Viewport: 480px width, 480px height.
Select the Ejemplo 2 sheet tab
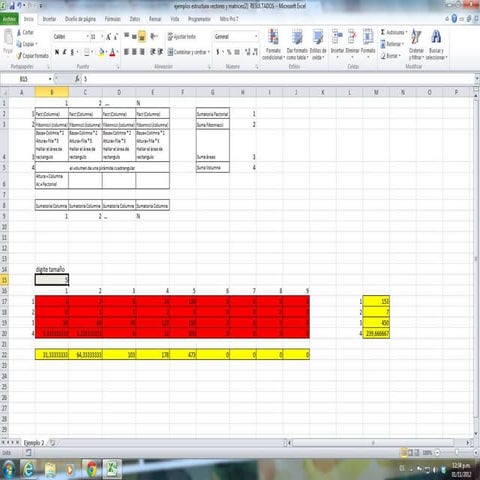34,443
